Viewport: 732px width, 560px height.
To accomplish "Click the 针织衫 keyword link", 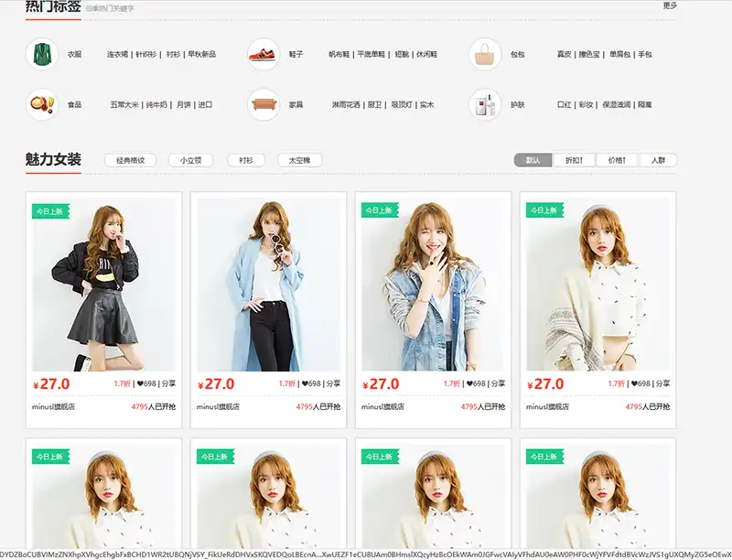I will pos(145,54).
